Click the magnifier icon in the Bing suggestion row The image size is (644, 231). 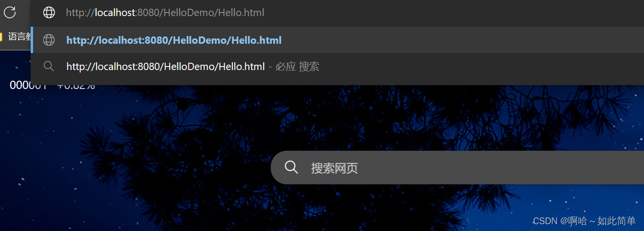coord(49,66)
